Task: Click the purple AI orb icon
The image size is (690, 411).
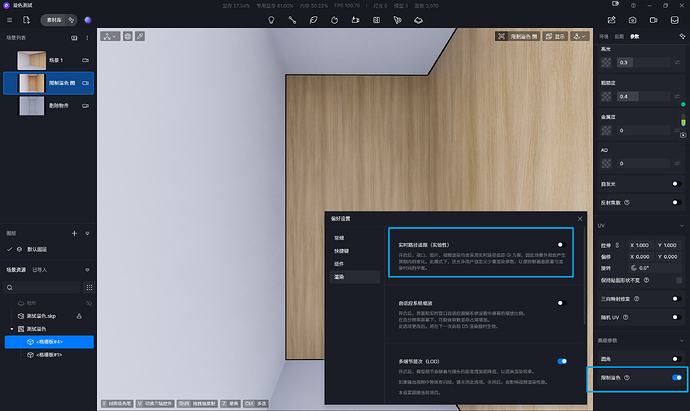Action: tap(88, 20)
